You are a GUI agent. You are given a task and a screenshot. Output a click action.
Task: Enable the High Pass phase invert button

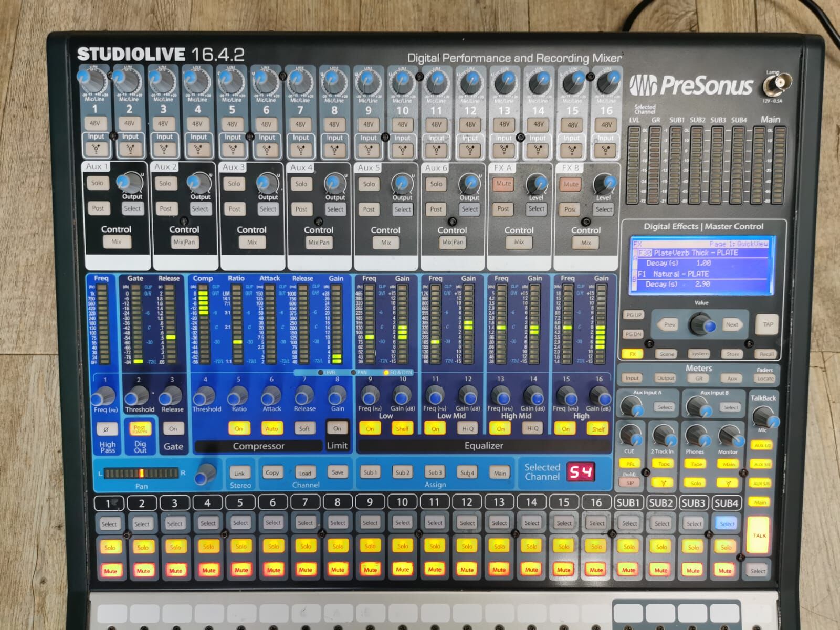point(107,429)
